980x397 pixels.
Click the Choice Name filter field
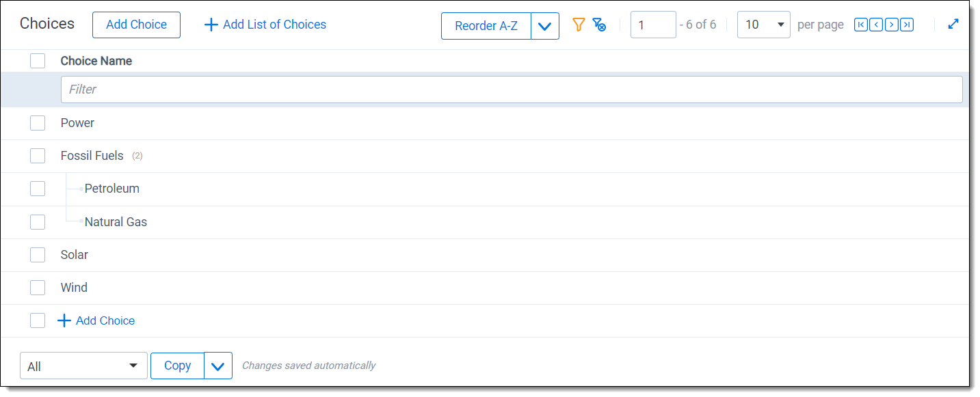(511, 90)
